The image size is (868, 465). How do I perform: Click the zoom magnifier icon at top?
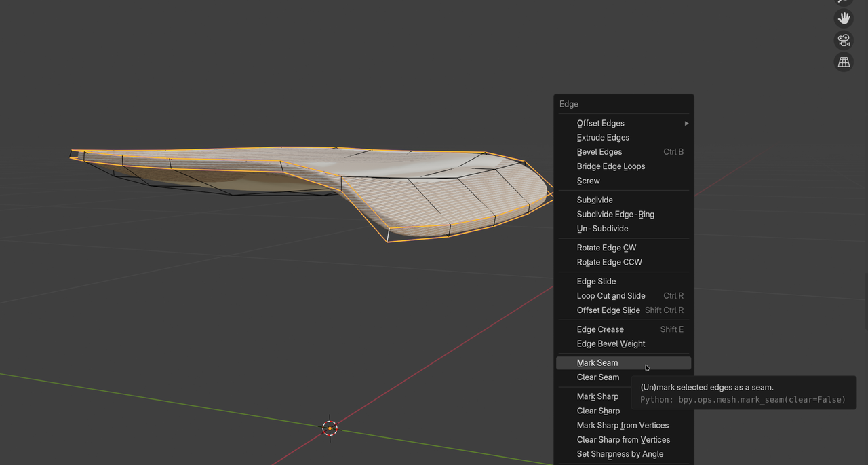844,2
